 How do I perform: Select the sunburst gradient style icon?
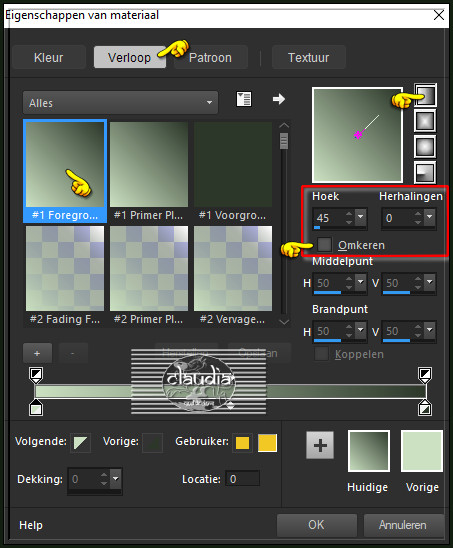[x=425, y=146]
